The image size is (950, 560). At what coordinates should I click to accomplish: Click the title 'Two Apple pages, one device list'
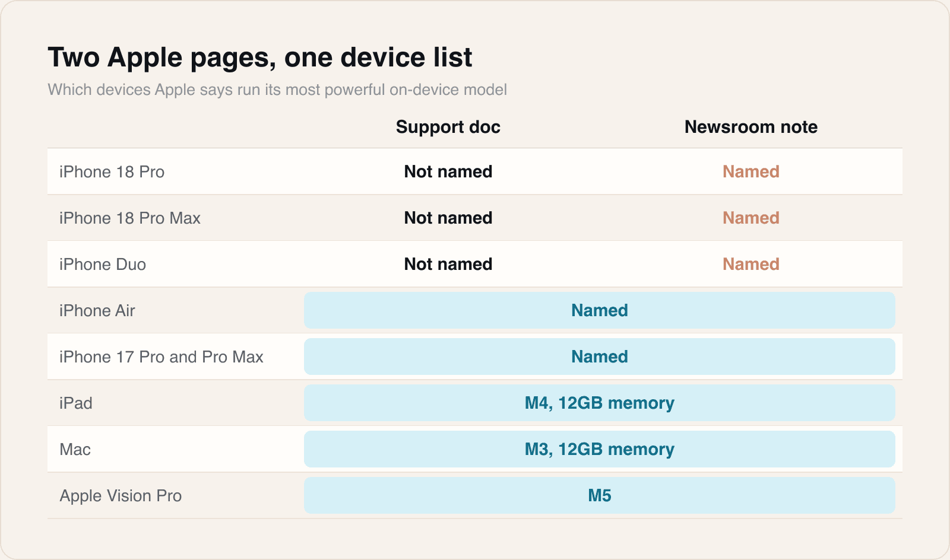[x=260, y=58]
